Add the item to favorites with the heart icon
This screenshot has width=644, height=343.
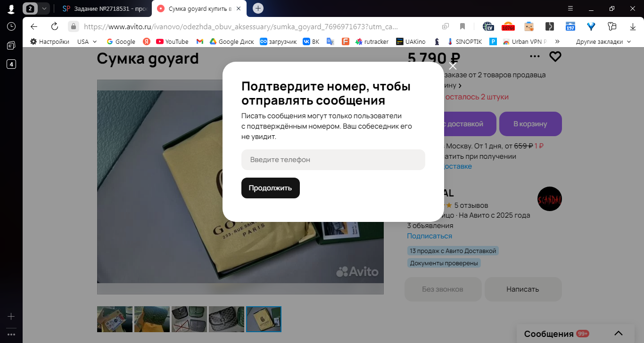pyautogui.click(x=555, y=57)
